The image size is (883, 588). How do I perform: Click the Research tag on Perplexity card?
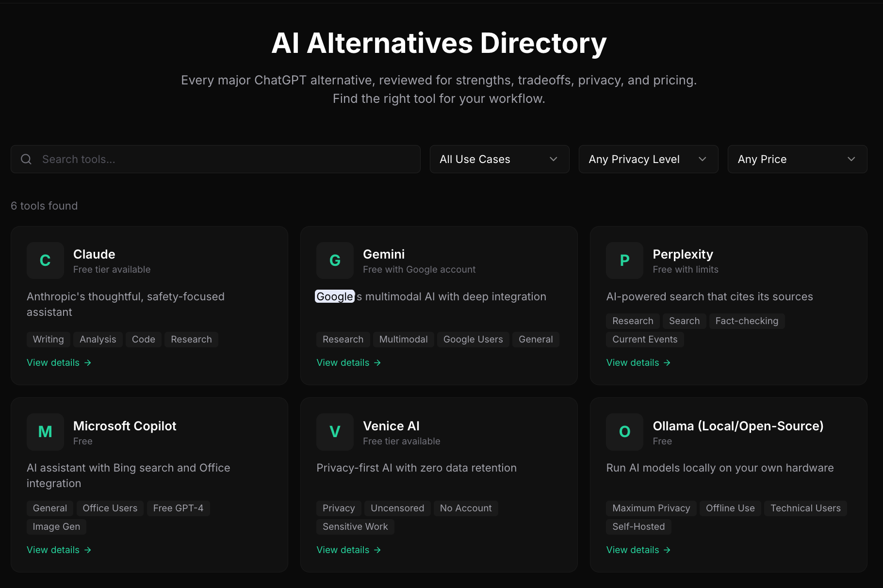pos(633,321)
